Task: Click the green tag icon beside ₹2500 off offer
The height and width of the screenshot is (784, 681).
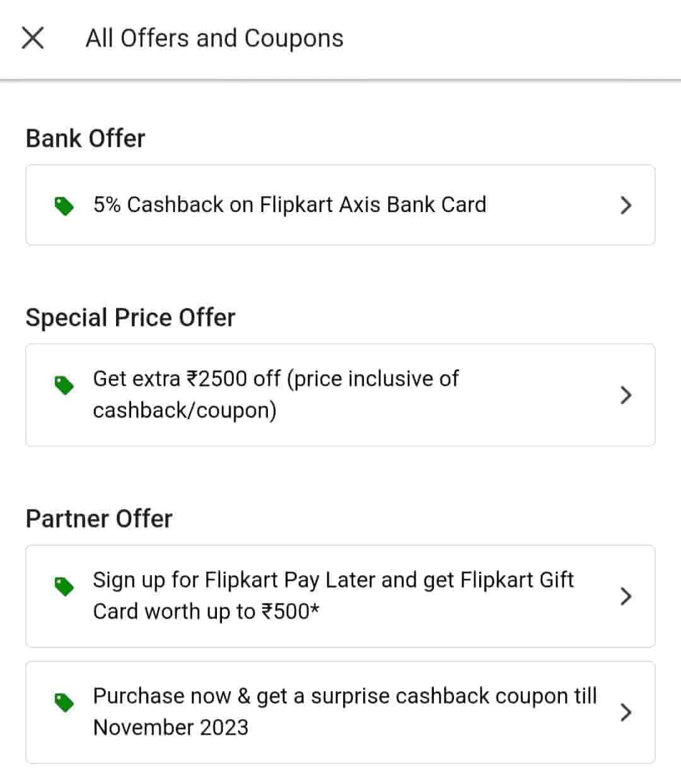Action: coord(64,385)
